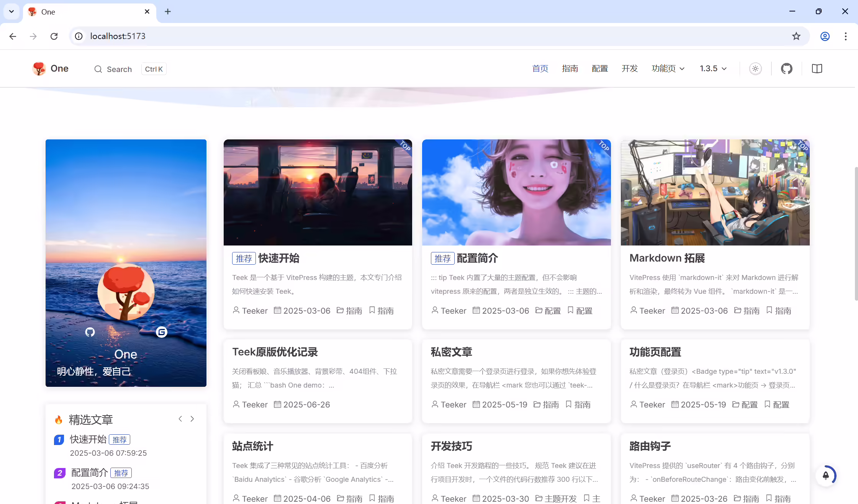Go back to the previous page
The height and width of the screenshot is (504, 858).
pyautogui.click(x=13, y=36)
